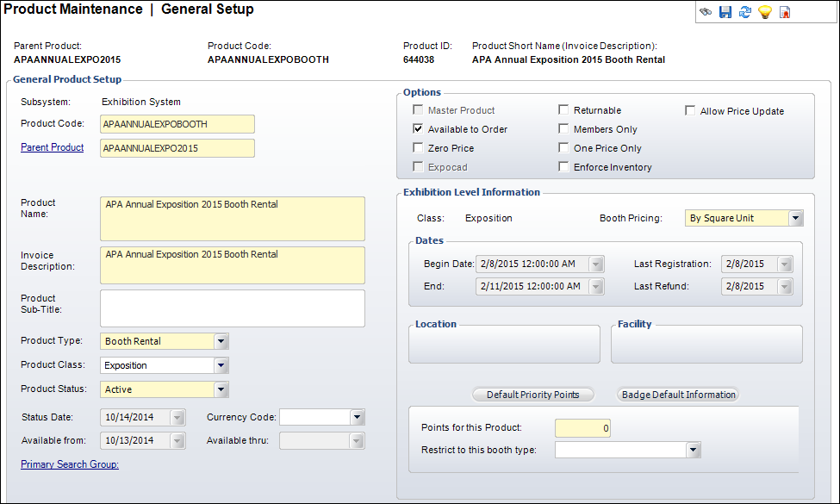Image resolution: width=840 pixels, height=504 pixels.
Task: Expand the Product Class dropdown
Action: (221, 365)
